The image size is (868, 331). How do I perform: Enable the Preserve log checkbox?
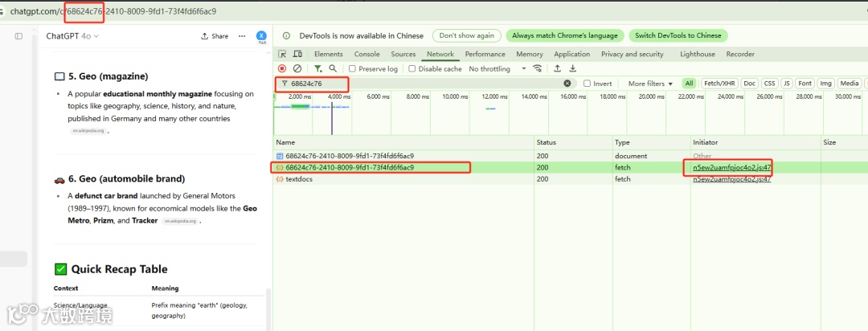(x=352, y=68)
